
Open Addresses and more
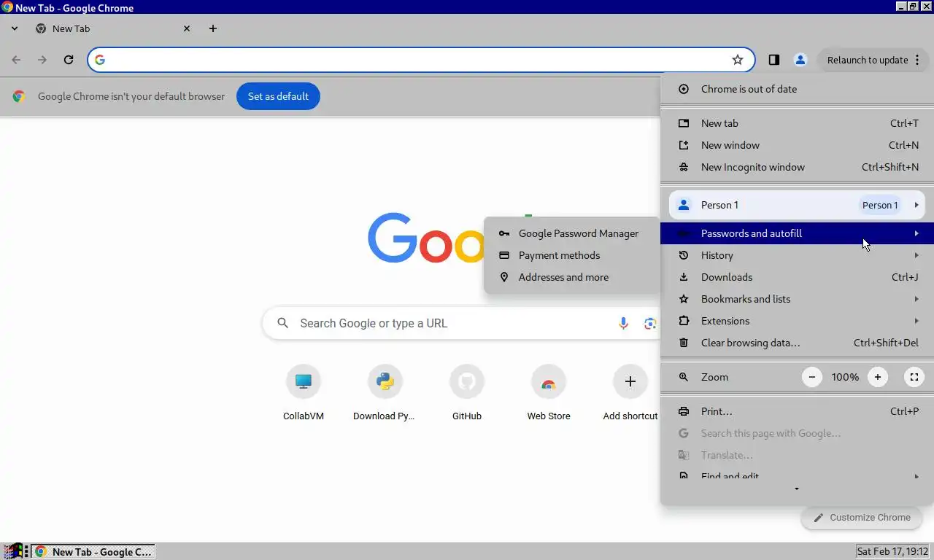click(572, 277)
